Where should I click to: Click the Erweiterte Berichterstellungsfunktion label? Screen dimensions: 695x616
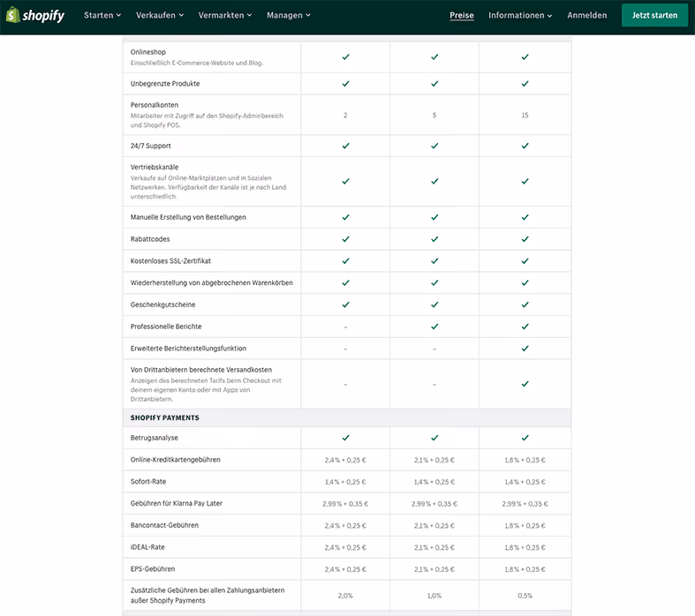(188, 348)
